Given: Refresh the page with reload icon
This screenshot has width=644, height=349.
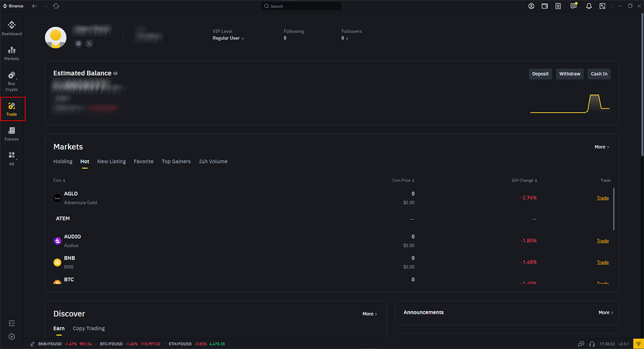Looking at the screenshot, I should coord(56,6).
